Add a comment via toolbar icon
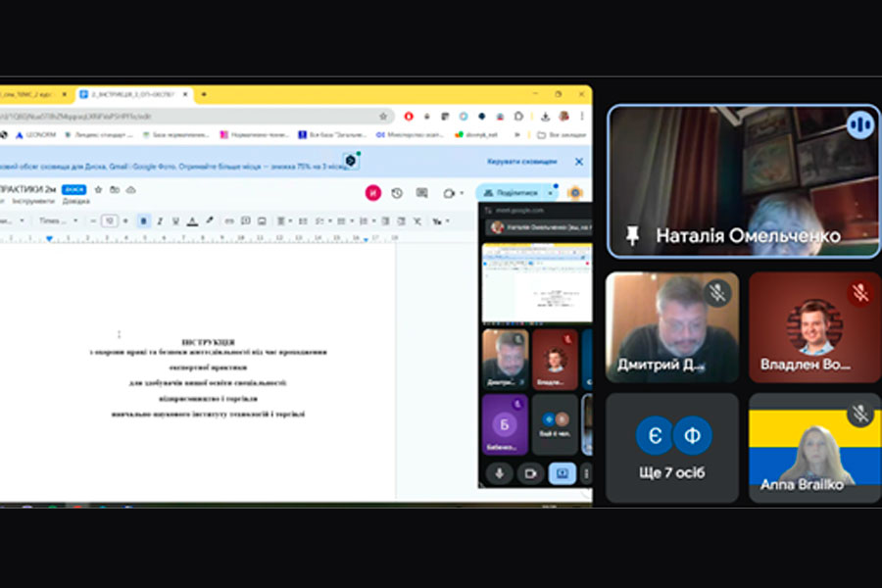This screenshot has height=588, width=882. tap(245, 221)
